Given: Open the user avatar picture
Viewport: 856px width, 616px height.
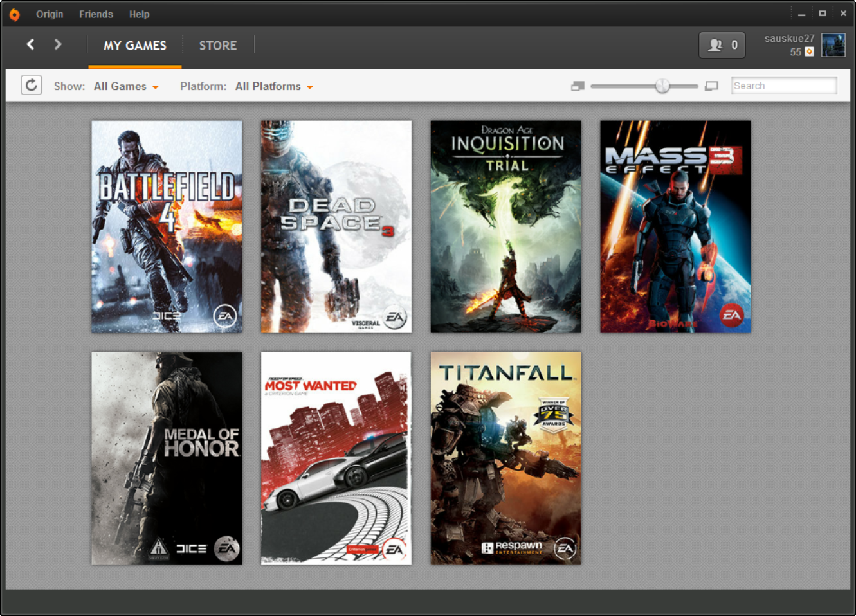Looking at the screenshot, I should click(833, 45).
